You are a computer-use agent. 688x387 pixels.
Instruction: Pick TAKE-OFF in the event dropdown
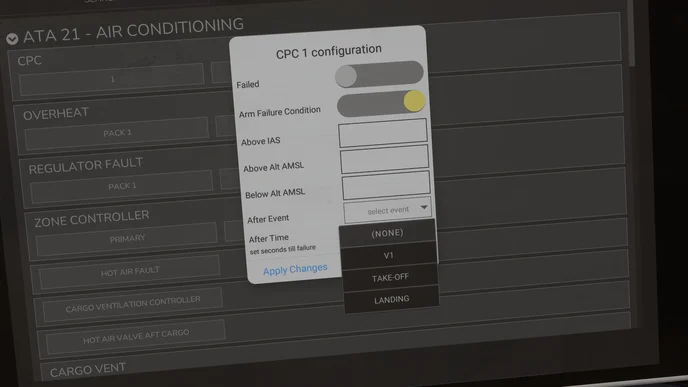click(x=390, y=278)
